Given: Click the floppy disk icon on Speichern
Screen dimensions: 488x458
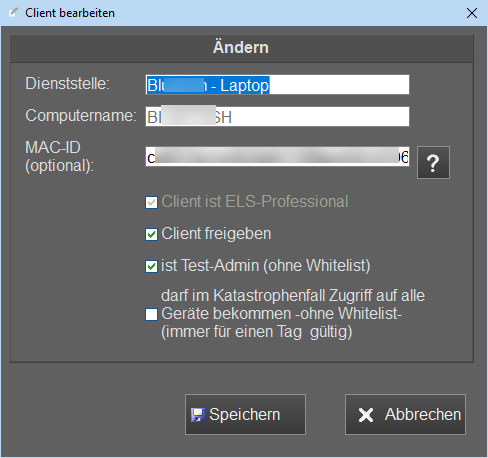Looking at the screenshot, I should click(197, 415).
